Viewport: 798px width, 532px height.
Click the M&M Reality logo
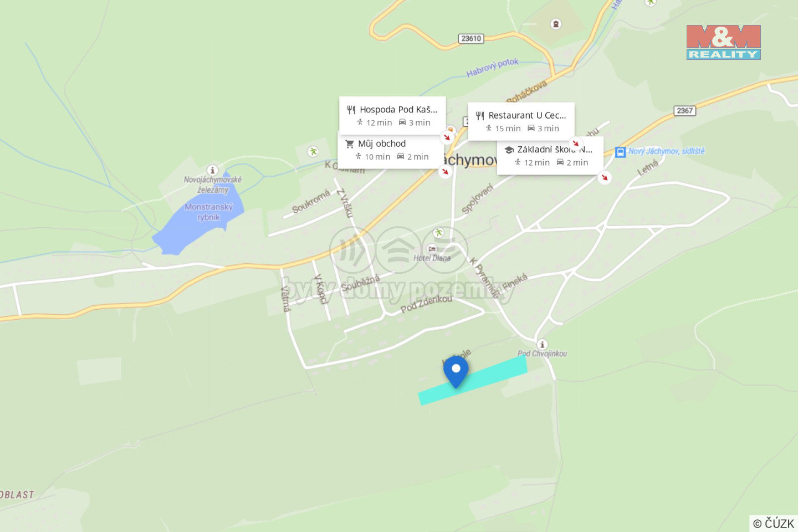pyautogui.click(x=723, y=42)
